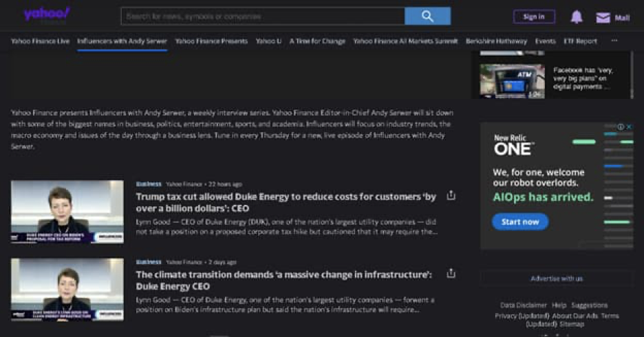
Task: Open A Time for Change tab
Action: [x=317, y=41]
